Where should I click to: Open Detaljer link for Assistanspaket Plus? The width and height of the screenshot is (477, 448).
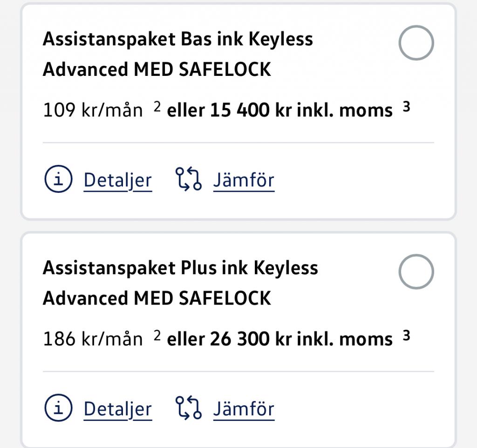click(118, 409)
